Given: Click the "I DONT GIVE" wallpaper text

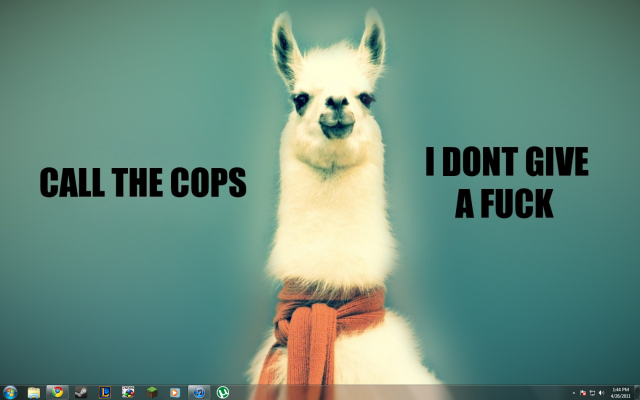Looking at the screenshot, I should 506,162.
